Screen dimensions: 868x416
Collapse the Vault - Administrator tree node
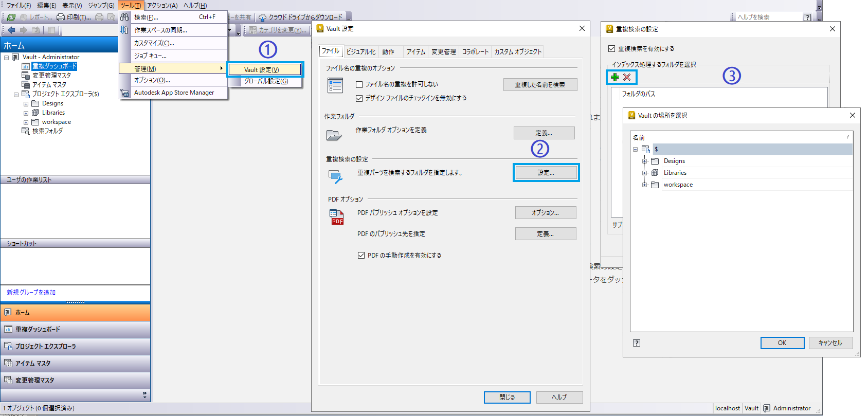(6, 58)
